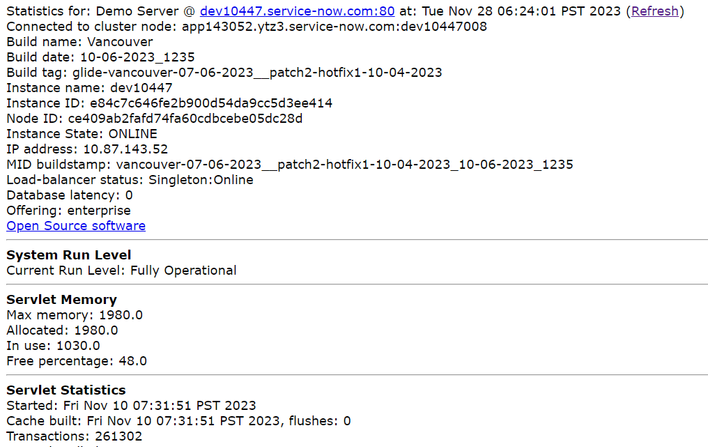Click the Servlet Memory heading
This screenshot has height=447, width=708.
point(61,300)
